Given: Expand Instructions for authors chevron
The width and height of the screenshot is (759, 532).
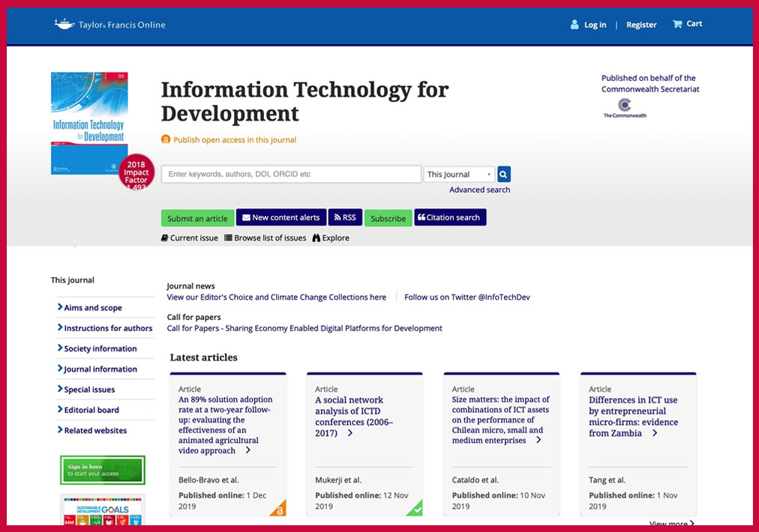Looking at the screenshot, I should [x=60, y=327].
